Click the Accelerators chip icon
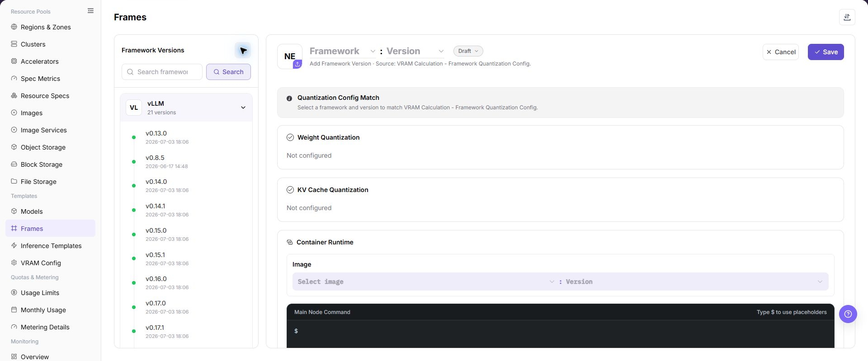Viewport: 868px width, 361px height. (14, 61)
